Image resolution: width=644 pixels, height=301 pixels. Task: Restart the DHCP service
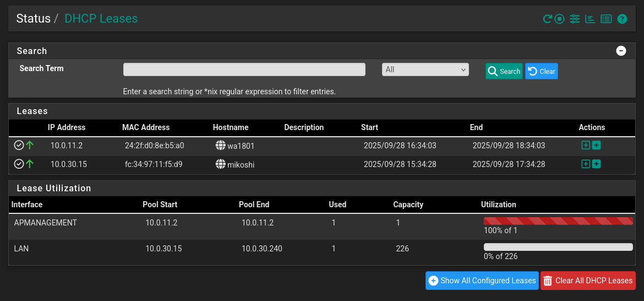[x=547, y=19]
